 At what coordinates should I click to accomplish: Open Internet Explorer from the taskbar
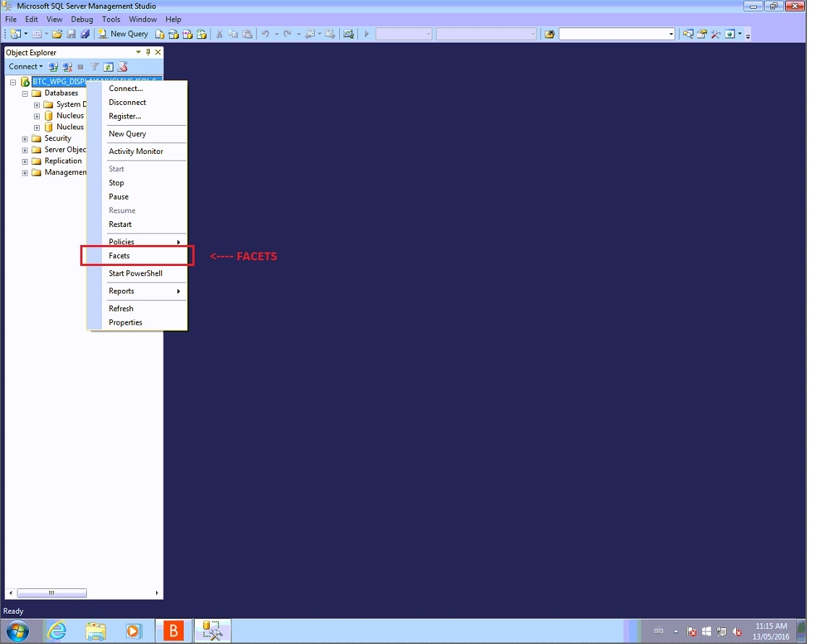[56, 631]
